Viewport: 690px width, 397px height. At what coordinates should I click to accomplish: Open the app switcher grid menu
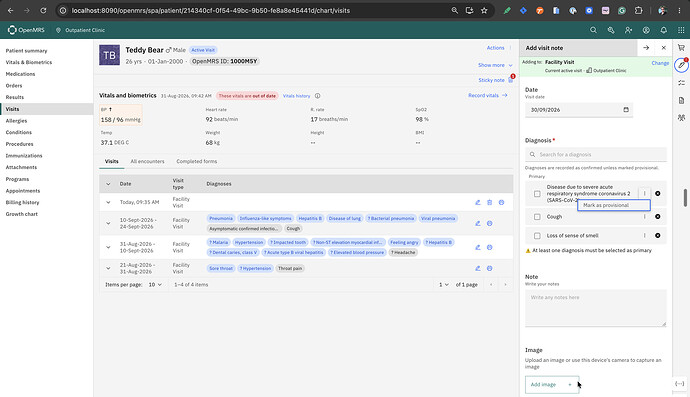[x=681, y=30]
